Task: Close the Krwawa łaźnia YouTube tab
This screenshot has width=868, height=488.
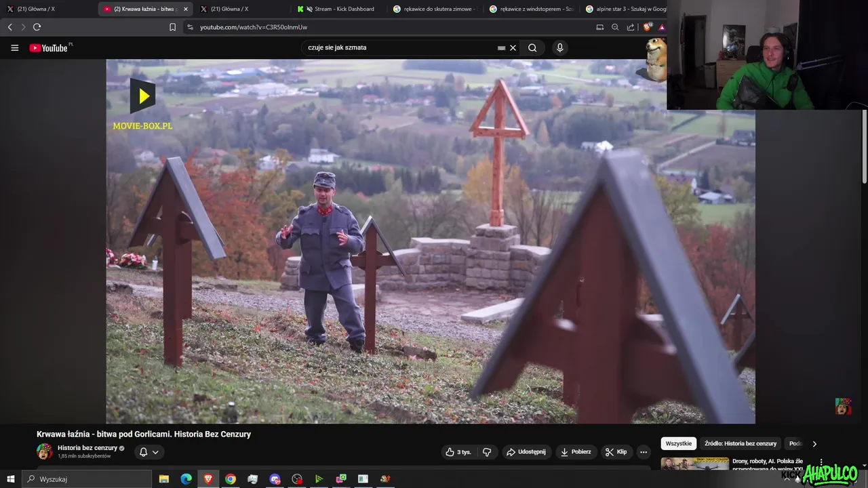Action: pos(185,9)
